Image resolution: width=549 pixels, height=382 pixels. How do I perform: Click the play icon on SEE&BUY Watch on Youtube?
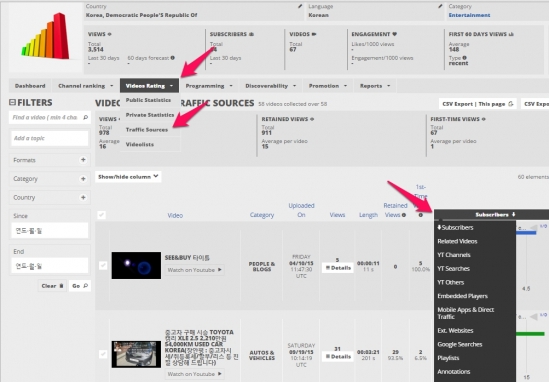[220, 270]
